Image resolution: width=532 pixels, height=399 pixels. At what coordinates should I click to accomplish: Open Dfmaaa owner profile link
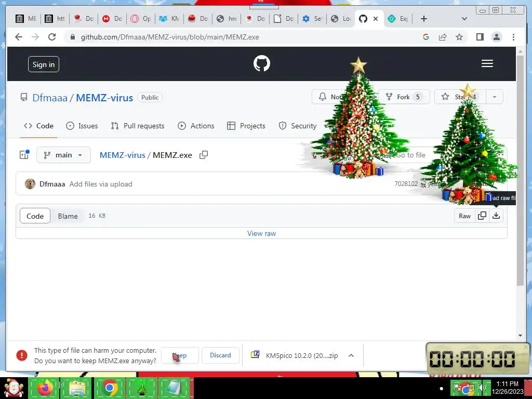coord(50,98)
